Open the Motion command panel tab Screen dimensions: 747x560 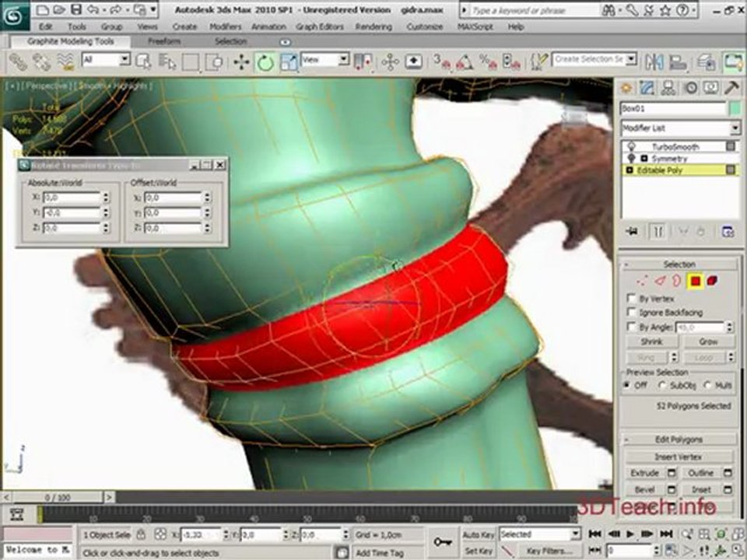tap(690, 88)
